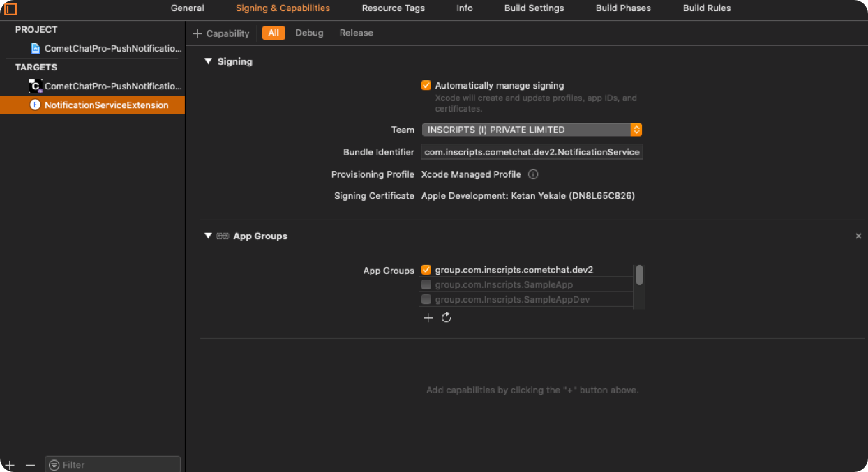The height and width of the screenshot is (472, 868).
Task: Click the plus icon under App Groups list
Action: (428, 318)
